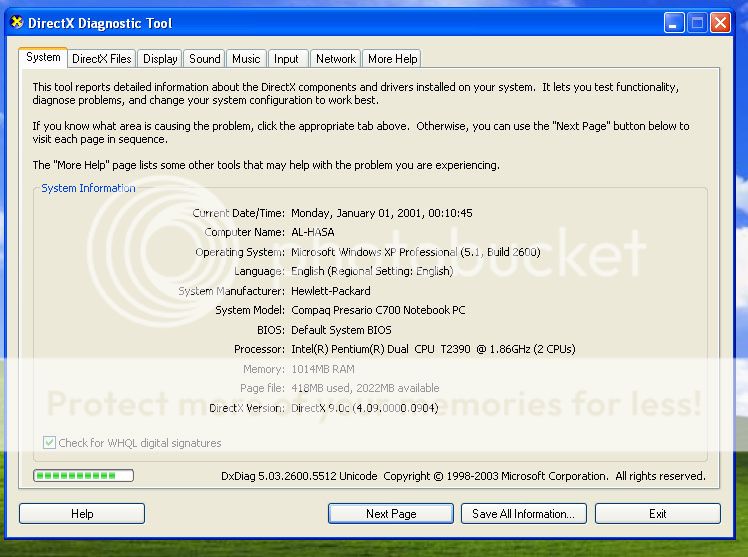Click the computer name value AL-HASA
748x557 pixels.
[312, 232]
